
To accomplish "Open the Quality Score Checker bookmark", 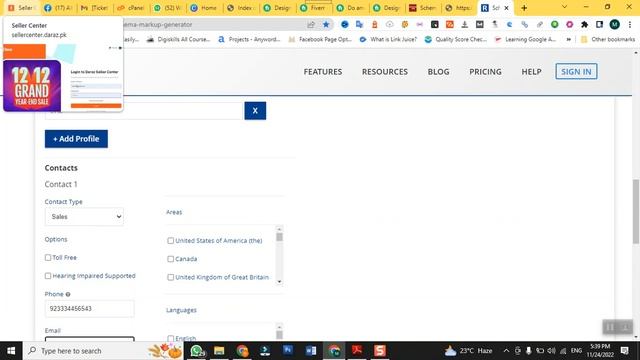I will (456, 40).
